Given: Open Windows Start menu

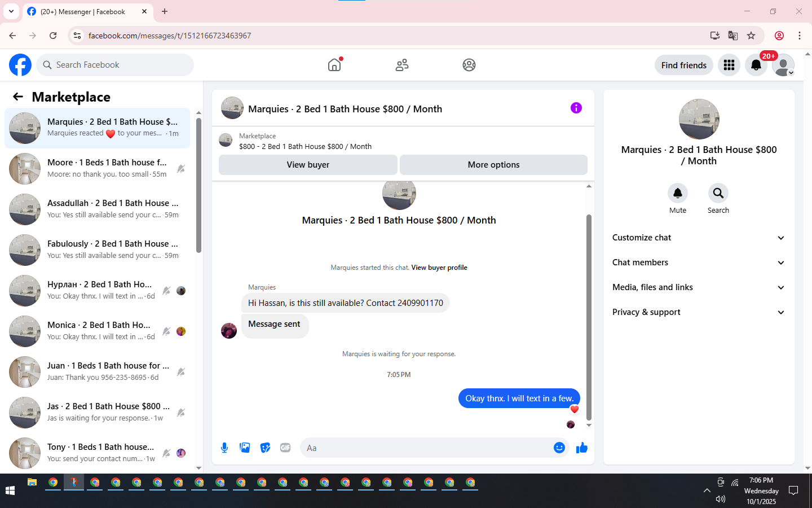Looking at the screenshot, I should [10, 491].
